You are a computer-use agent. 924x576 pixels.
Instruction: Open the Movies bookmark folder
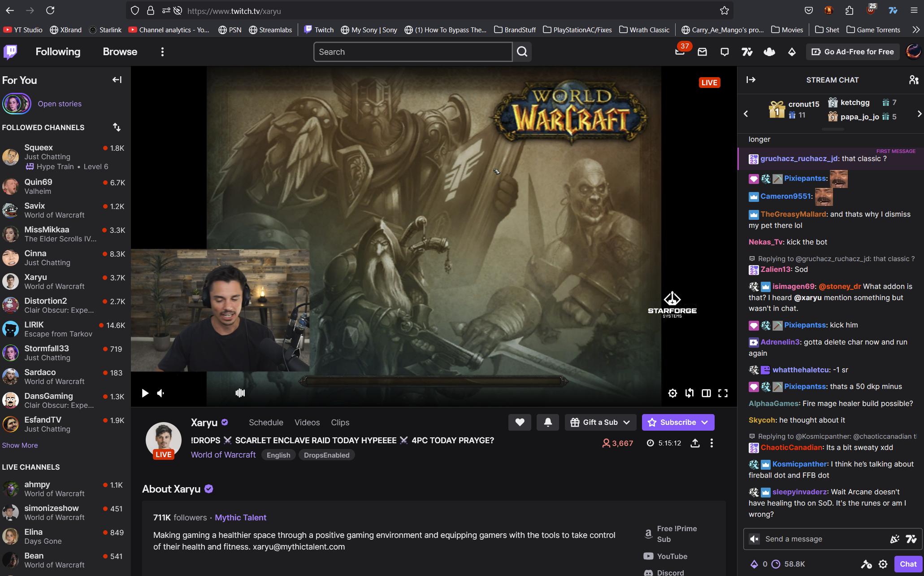pos(787,30)
